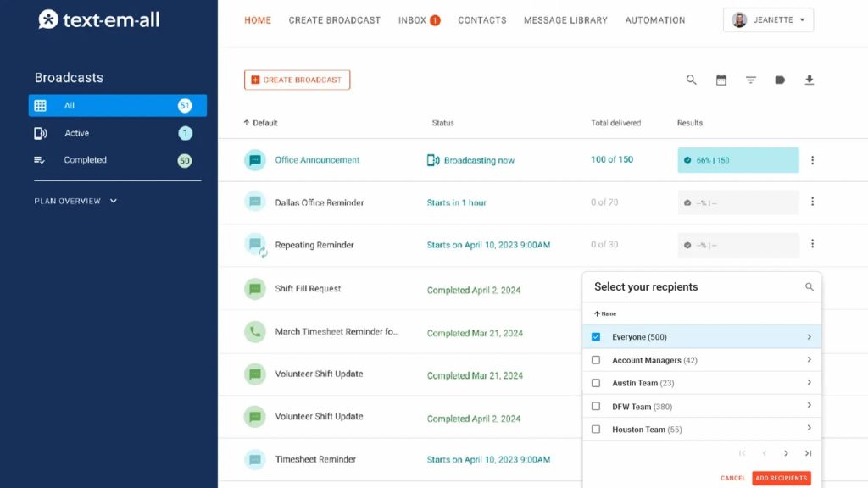The height and width of the screenshot is (488, 868).
Task: Click search icon in recipients panel
Action: (x=810, y=287)
